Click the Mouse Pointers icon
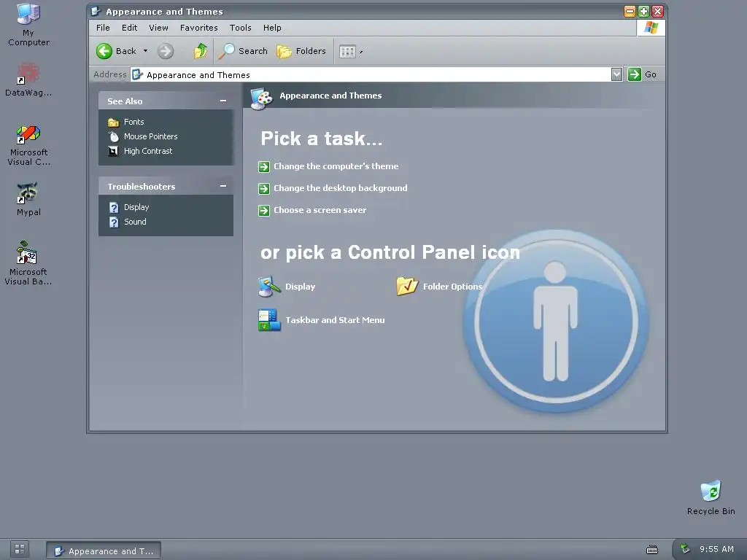The width and height of the screenshot is (747, 560). click(x=113, y=136)
